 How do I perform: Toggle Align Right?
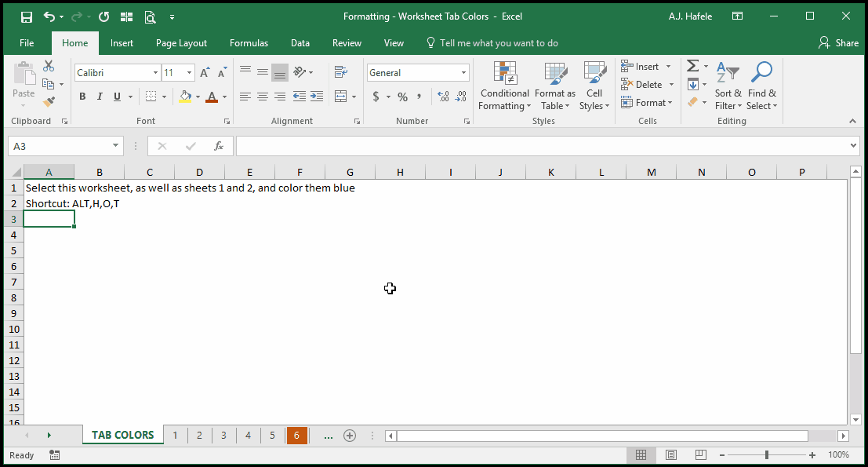coord(280,97)
